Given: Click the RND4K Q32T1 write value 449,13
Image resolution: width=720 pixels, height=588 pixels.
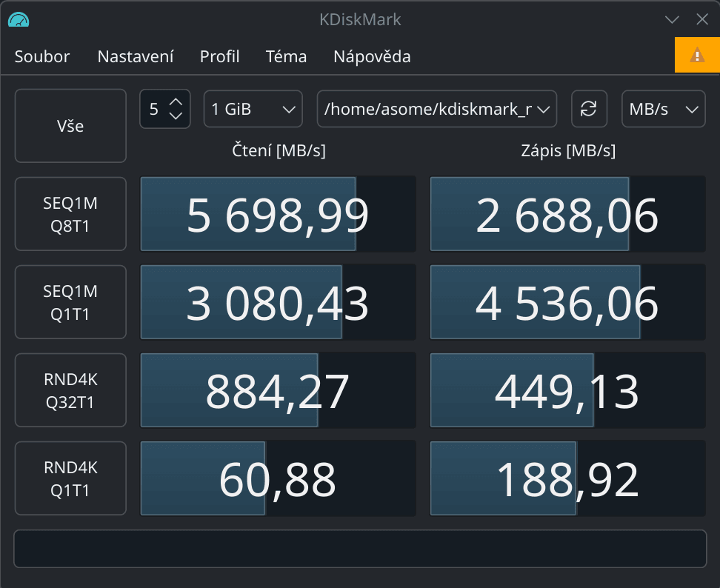Looking at the screenshot, I should [567, 390].
